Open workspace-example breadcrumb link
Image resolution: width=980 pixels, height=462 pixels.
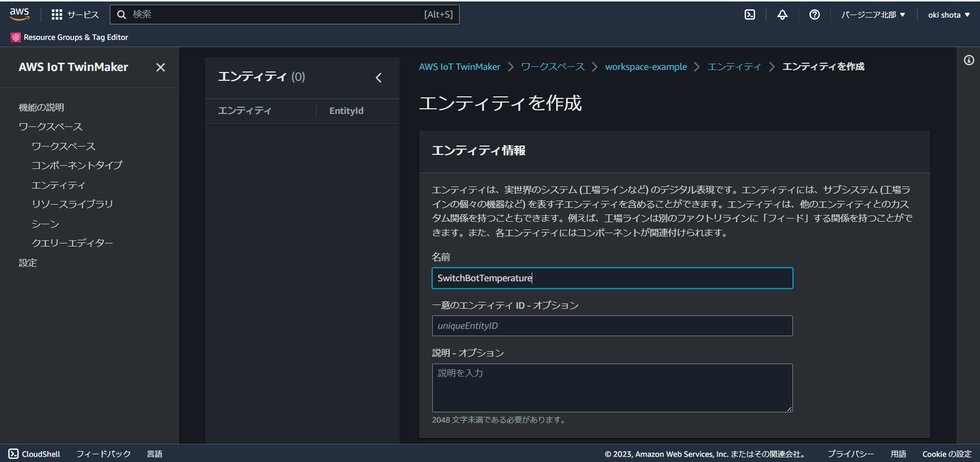click(x=646, y=67)
